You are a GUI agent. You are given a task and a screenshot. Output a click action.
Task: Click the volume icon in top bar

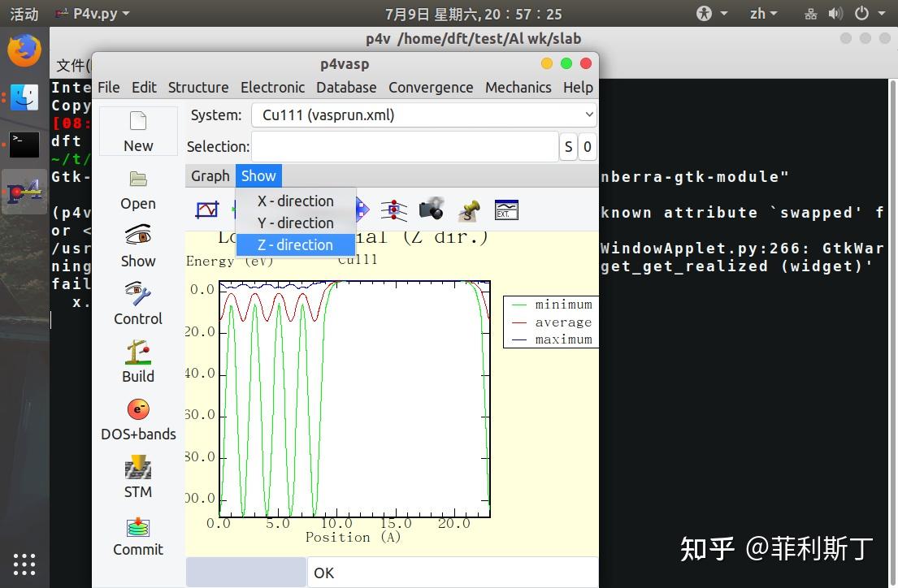coord(835,13)
